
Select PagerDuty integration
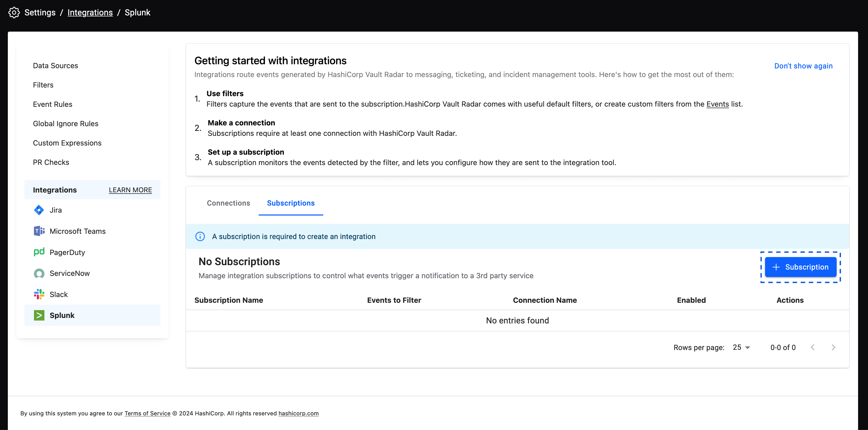click(x=92, y=252)
